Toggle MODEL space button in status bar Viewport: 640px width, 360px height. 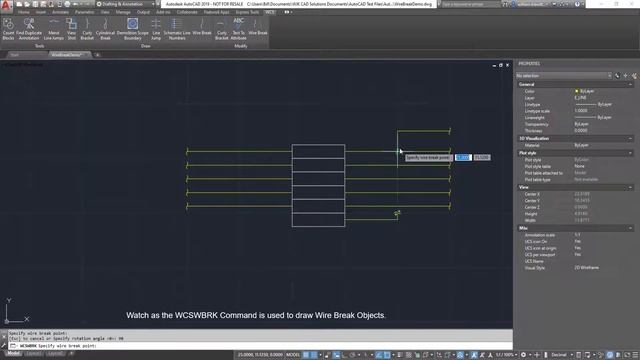(x=293, y=355)
